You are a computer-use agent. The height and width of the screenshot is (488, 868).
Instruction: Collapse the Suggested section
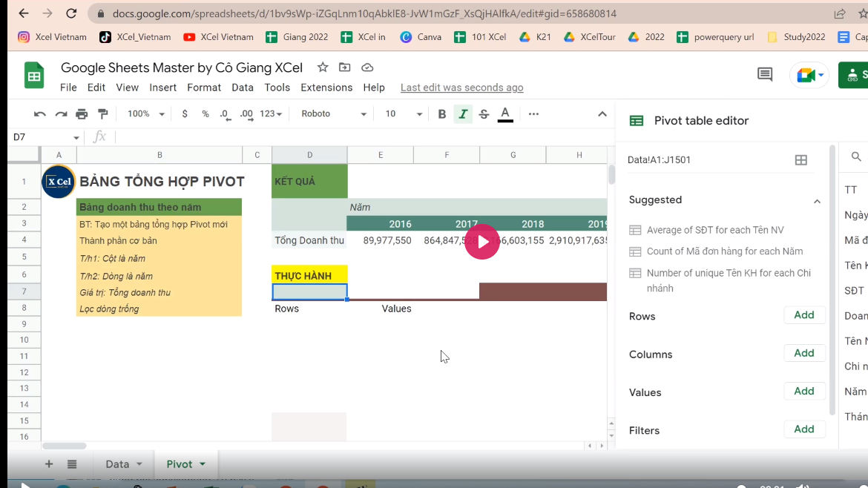click(x=817, y=202)
